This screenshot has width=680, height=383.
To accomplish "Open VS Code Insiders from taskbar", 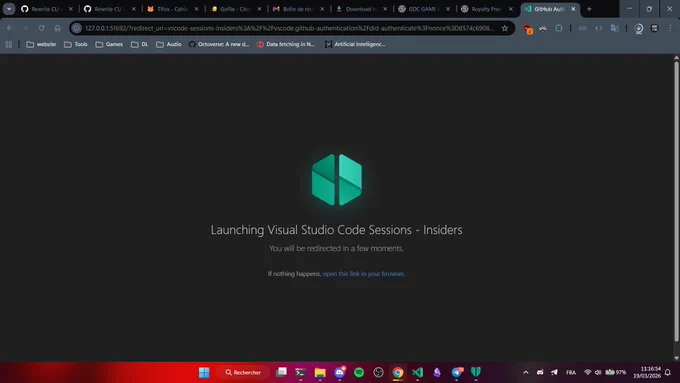I will coord(417,372).
